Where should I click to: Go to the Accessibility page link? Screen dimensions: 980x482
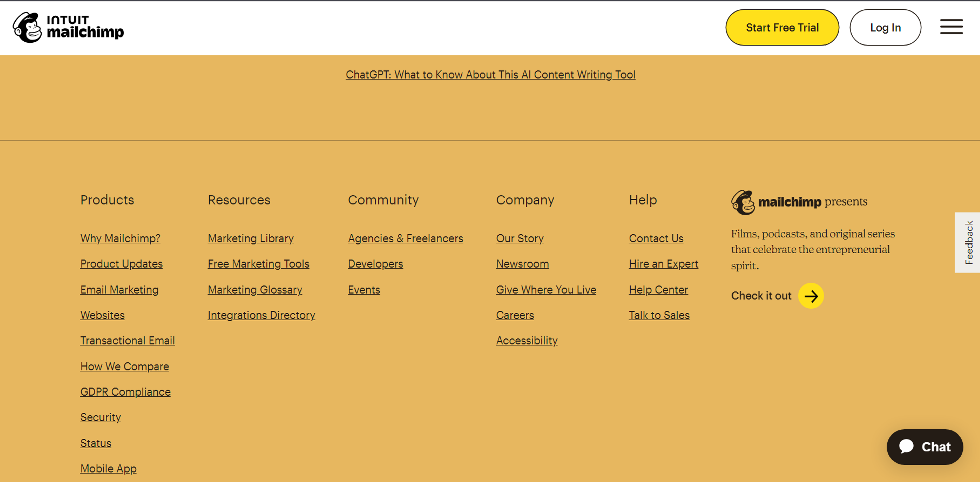526,341
